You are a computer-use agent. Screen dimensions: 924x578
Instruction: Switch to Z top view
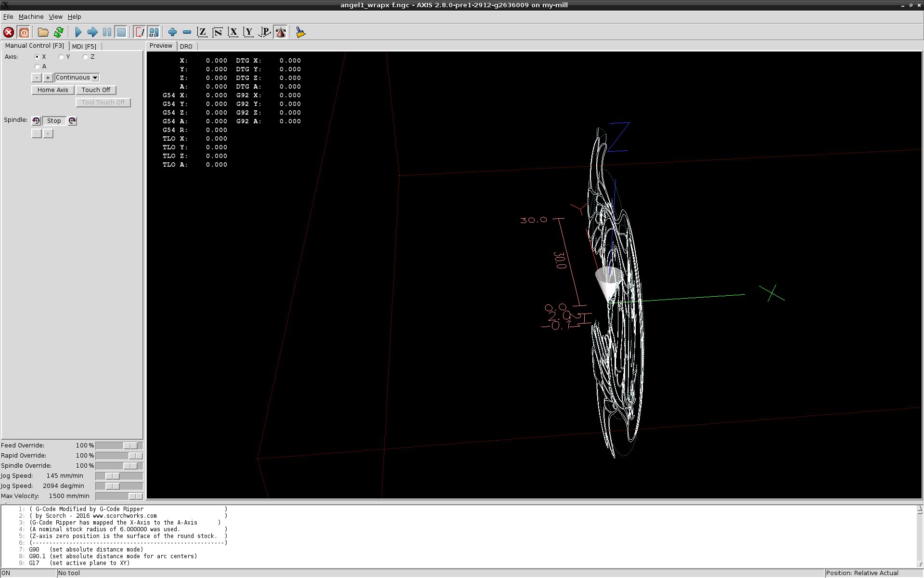tap(202, 32)
